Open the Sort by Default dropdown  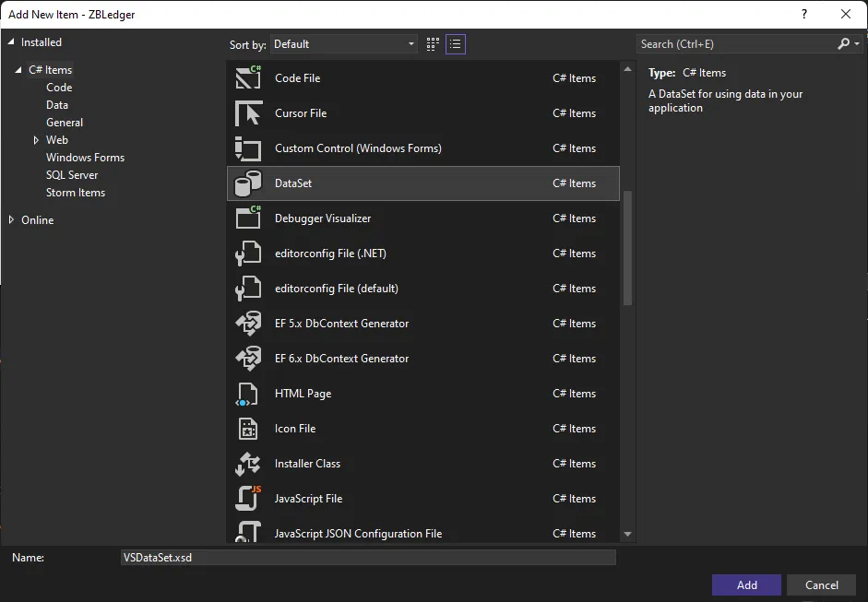coord(344,44)
